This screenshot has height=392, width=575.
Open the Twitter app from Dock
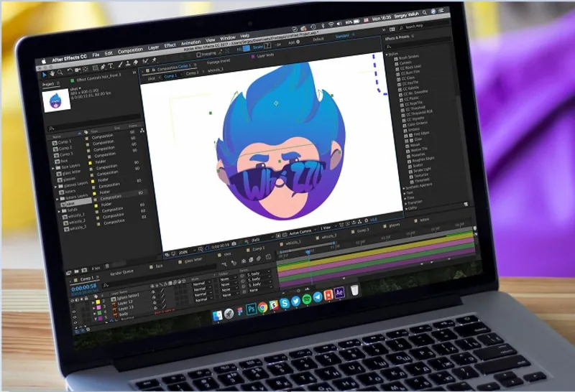tap(295, 301)
